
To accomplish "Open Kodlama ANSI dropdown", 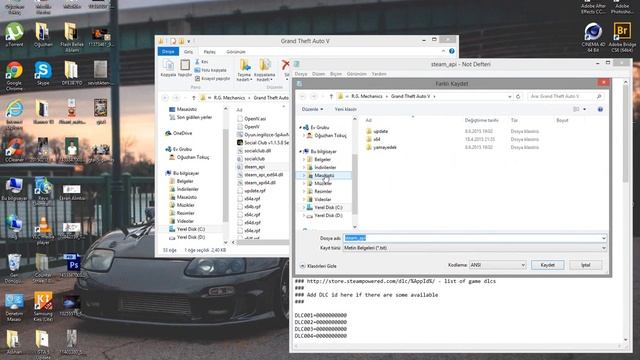I will (523, 265).
